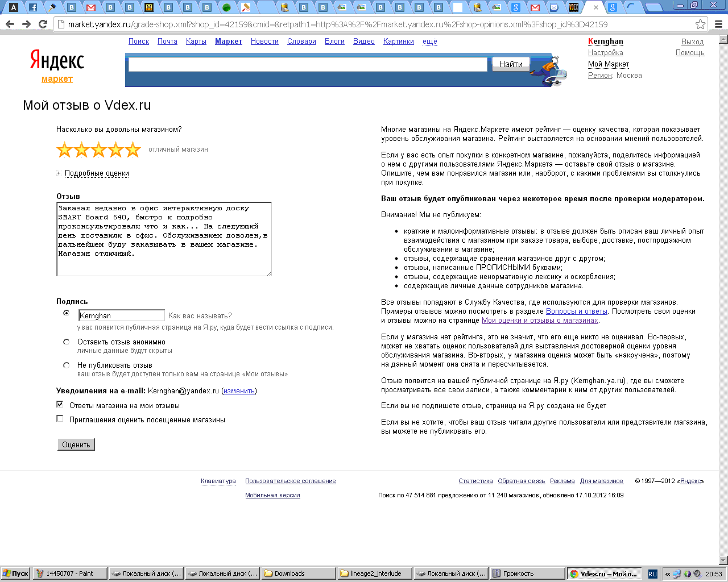
Task: Click into the 'Отзыв' review text area
Action: coord(164,239)
